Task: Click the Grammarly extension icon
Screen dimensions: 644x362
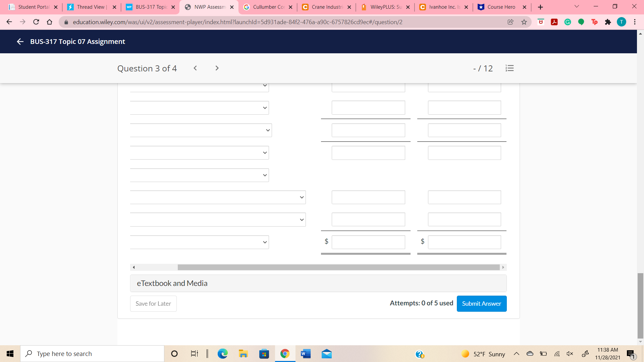Action: click(x=568, y=22)
